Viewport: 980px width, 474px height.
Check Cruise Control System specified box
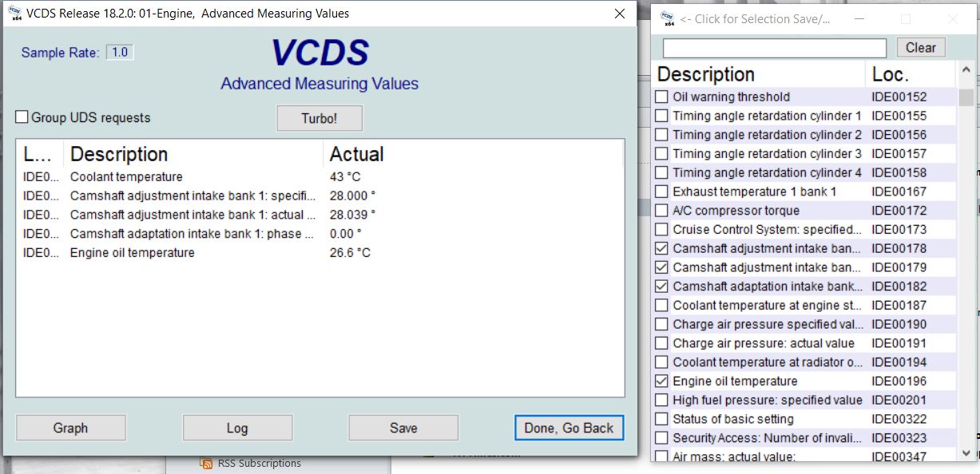tap(661, 230)
